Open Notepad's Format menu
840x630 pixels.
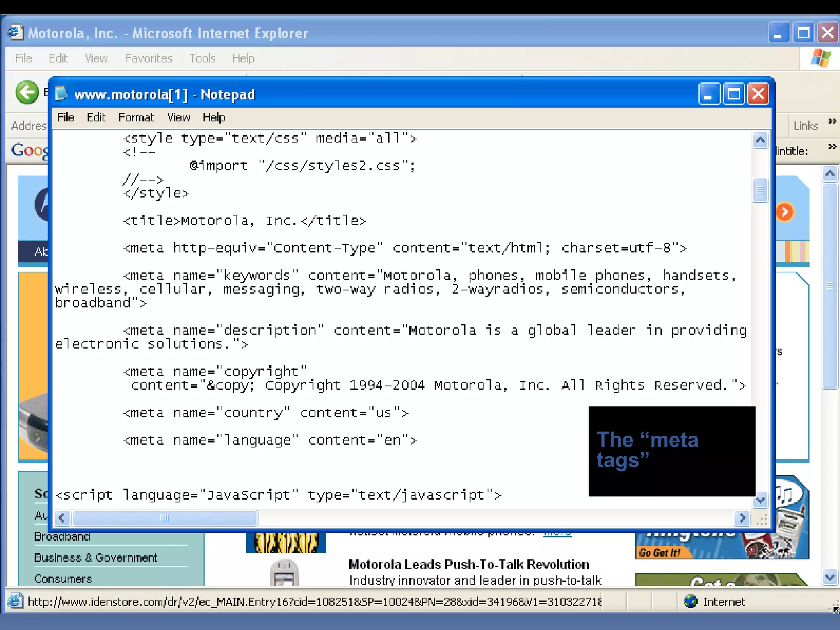136,118
